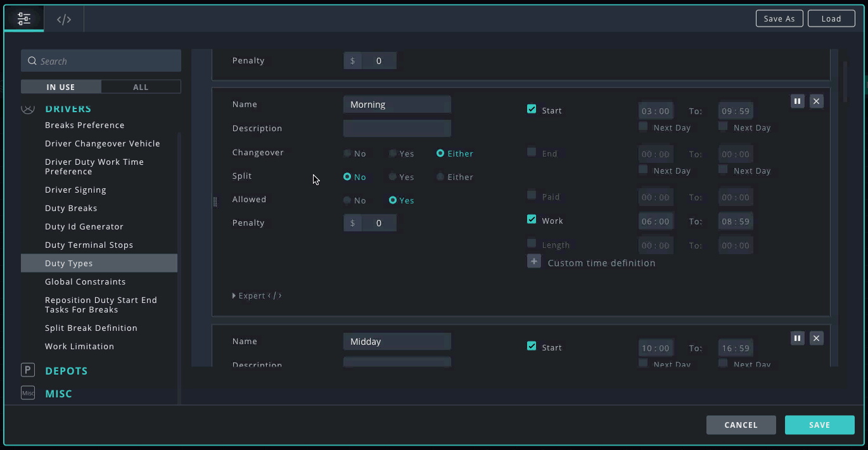Tick Next Day under End from time
The width and height of the screenshot is (868, 450).
[x=643, y=169]
